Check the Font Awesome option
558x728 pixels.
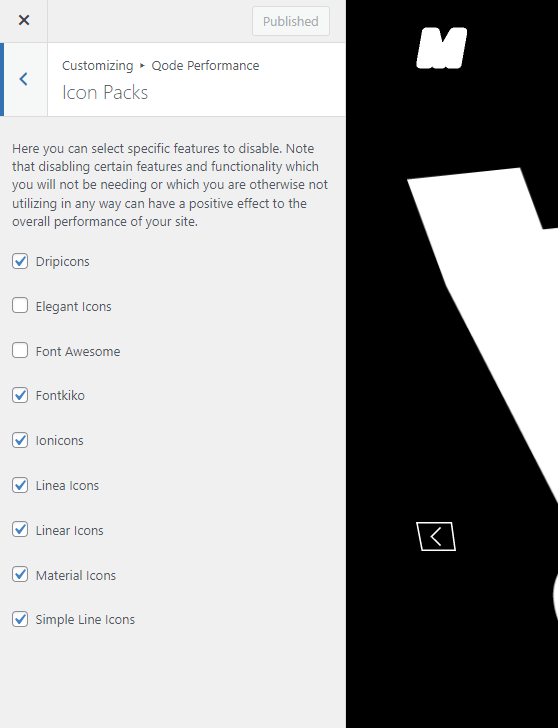(20, 351)
